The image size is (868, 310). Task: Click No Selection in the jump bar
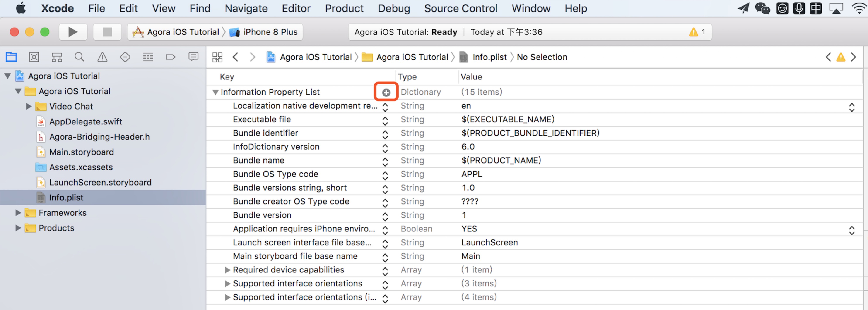coord(542,57)
